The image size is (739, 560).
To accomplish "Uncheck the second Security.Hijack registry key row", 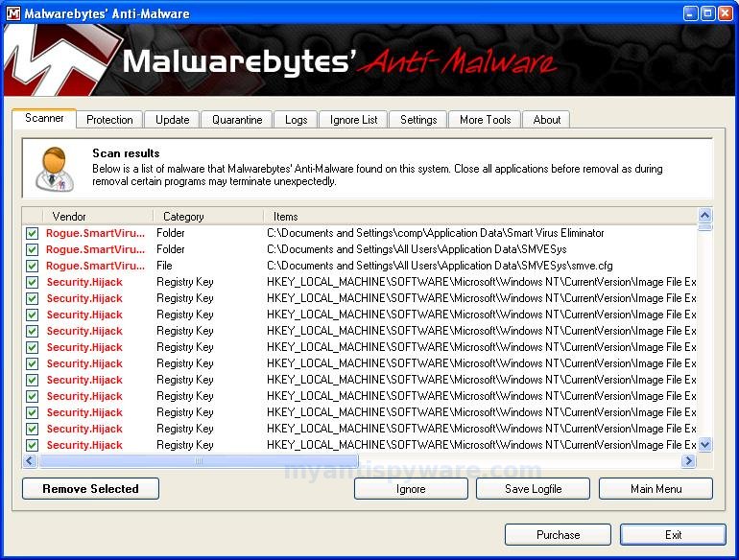I will pos(32,298).
